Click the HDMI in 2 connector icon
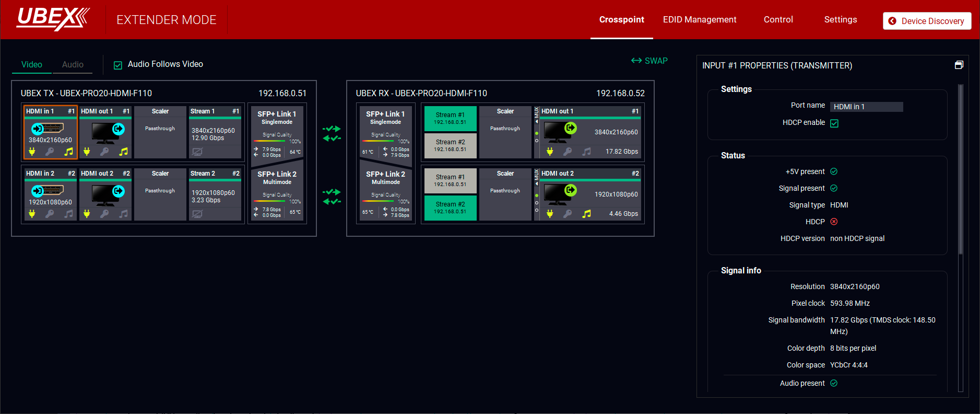The width and height of the screenshot is (980, 414). coord(48,190)
